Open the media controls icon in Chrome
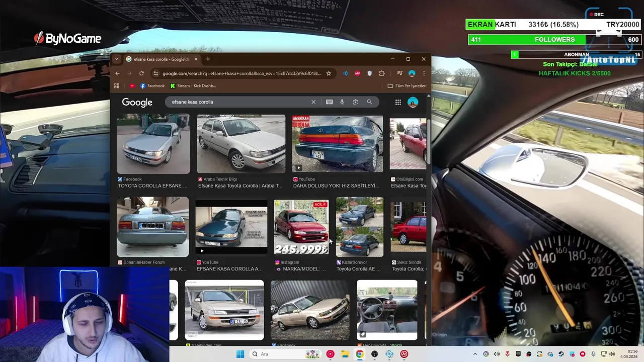644x362 pixels. (399, 73)
